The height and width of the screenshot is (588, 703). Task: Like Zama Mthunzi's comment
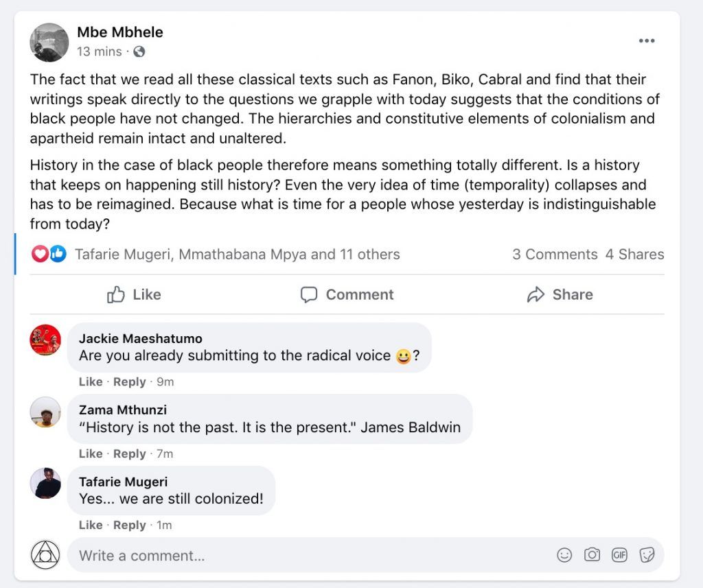pyautogui.click(x=90, y=454)
